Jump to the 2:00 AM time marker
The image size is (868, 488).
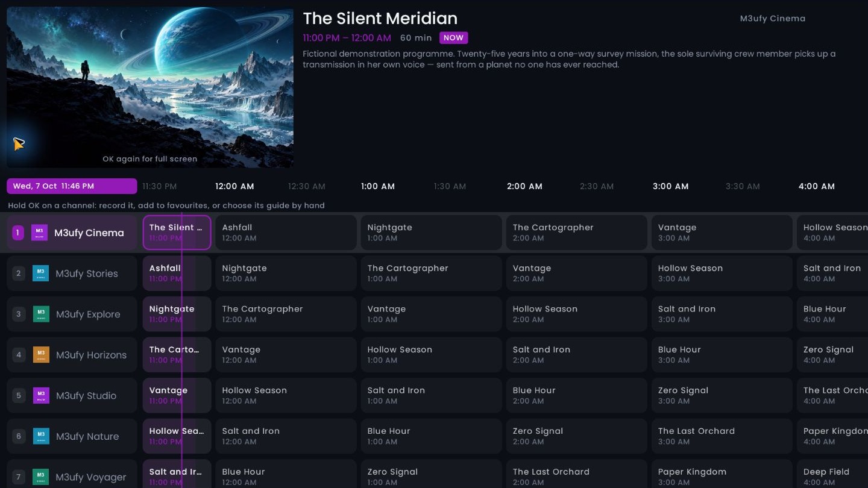coord(524,186)
